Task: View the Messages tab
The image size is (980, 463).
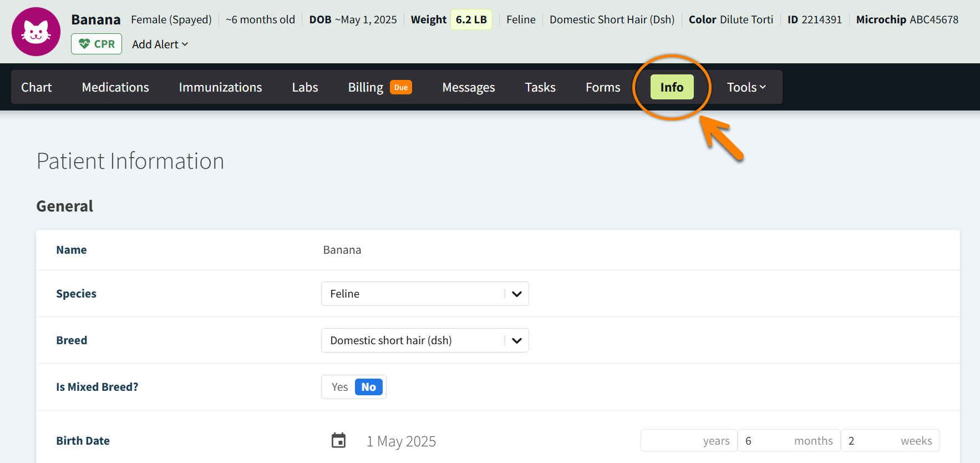Action: tap(468, 87)
